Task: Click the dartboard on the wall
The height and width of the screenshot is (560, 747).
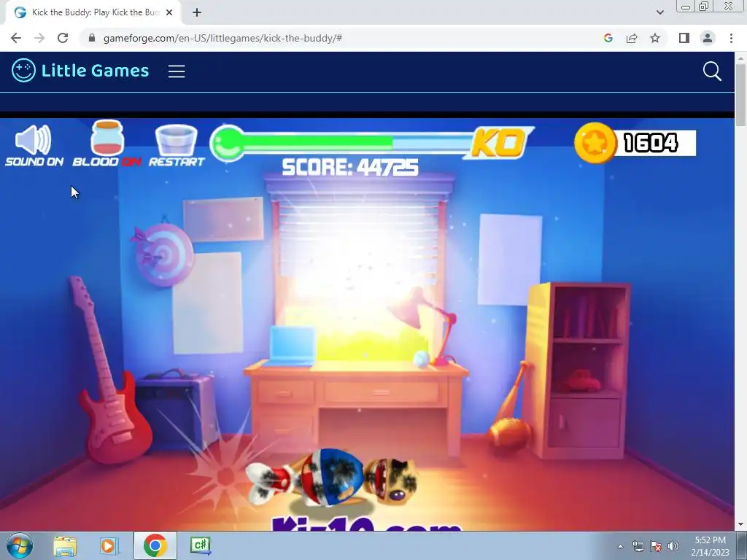Action: coord(163,254)
